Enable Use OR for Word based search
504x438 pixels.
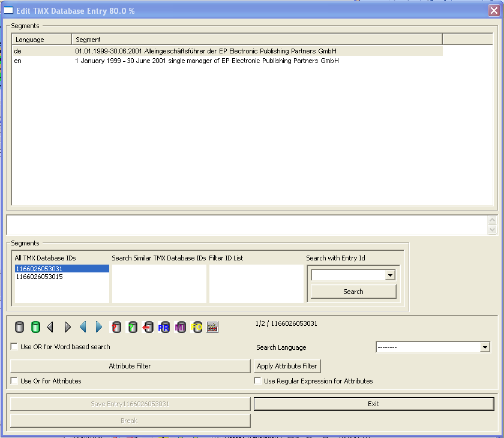14,347
